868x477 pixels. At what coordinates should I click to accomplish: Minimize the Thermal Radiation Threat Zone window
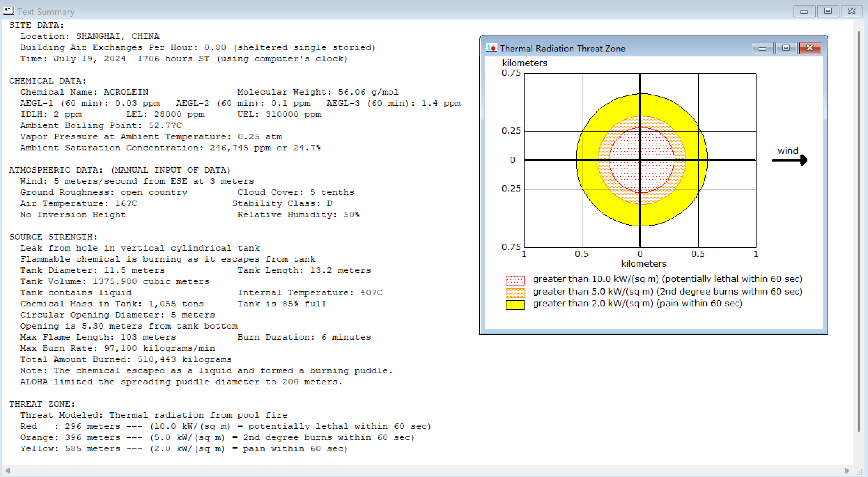click(762, 48)
